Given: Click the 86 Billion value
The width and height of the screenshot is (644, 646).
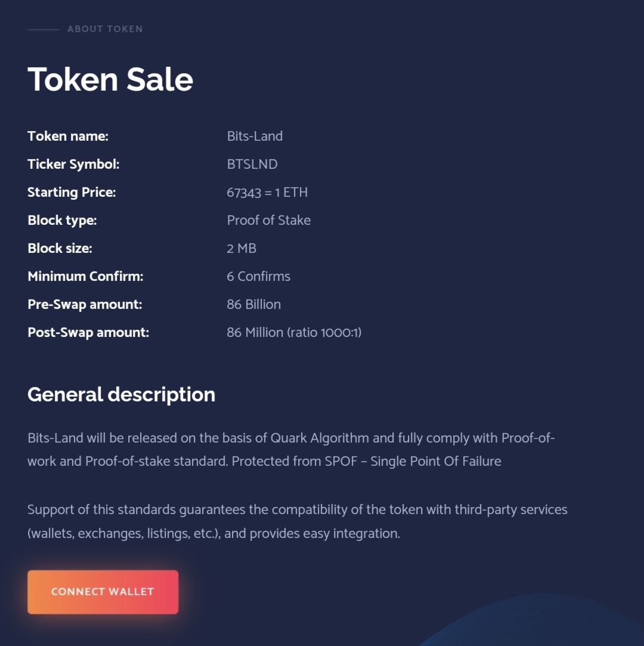Looking at the screenshot, I should (253, 304).
